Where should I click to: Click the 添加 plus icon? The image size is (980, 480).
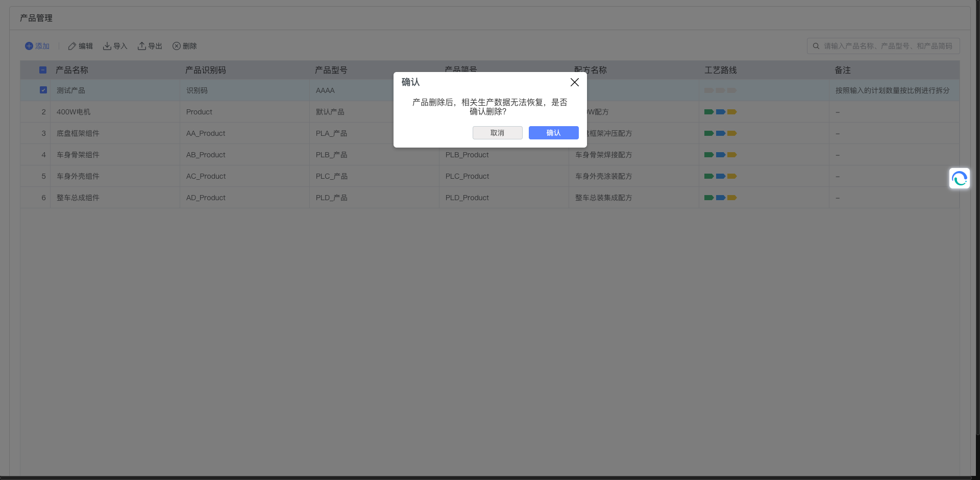(29, 46)
